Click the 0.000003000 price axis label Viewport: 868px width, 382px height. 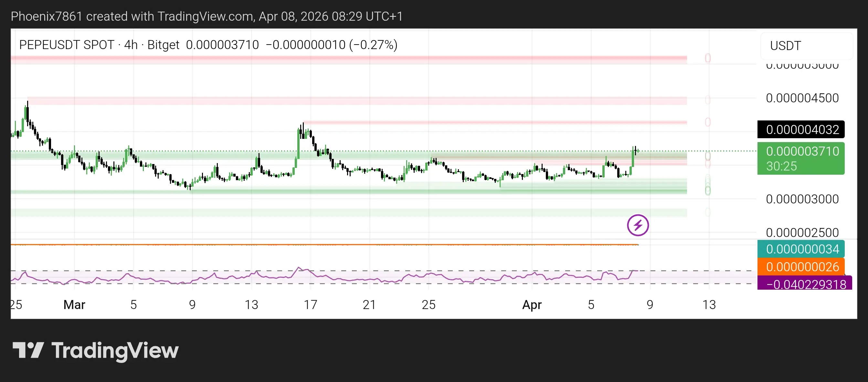tap(802, 199)
